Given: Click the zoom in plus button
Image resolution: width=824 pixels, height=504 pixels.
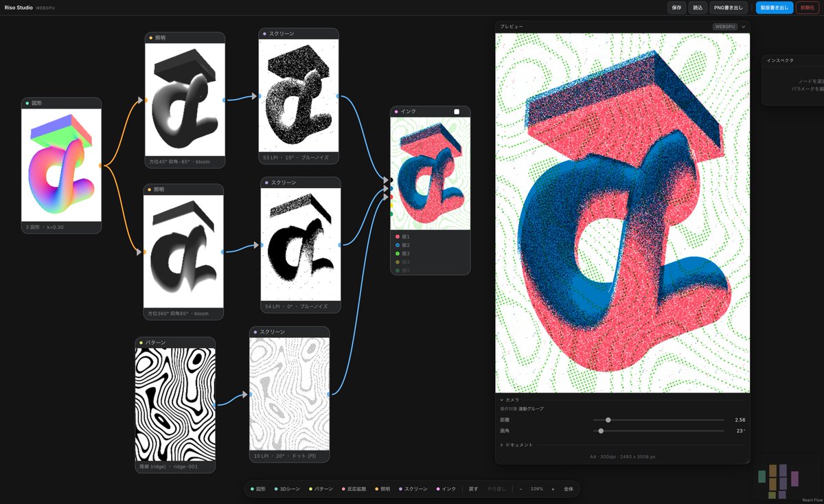Looking at the screenshot, I should click(553, 489).
